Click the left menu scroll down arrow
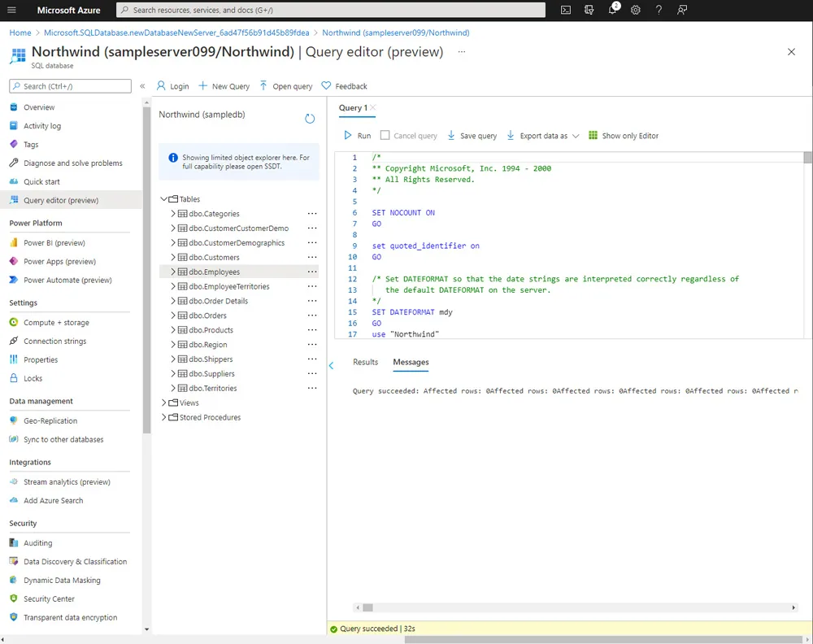 (x=146, y=629)
